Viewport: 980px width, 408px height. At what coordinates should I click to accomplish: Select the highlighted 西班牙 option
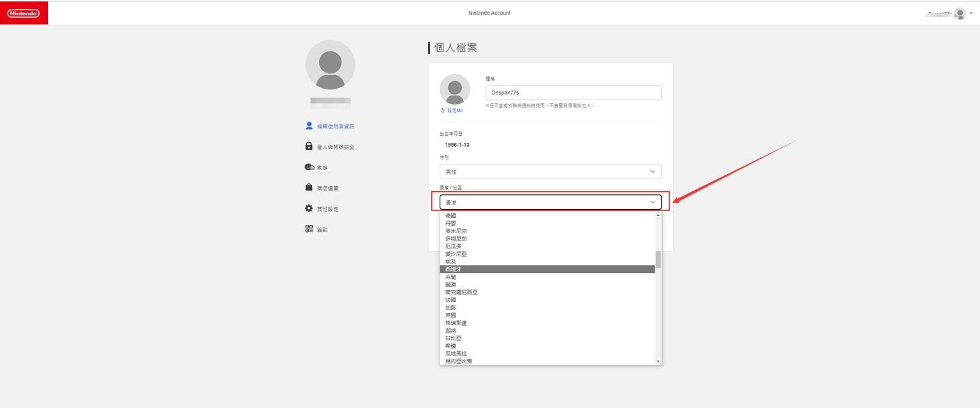(547, 269)
